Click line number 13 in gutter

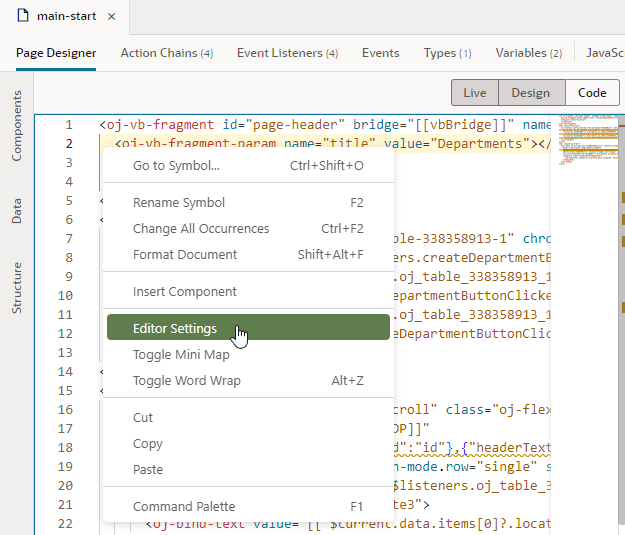(x=65, y=352)
